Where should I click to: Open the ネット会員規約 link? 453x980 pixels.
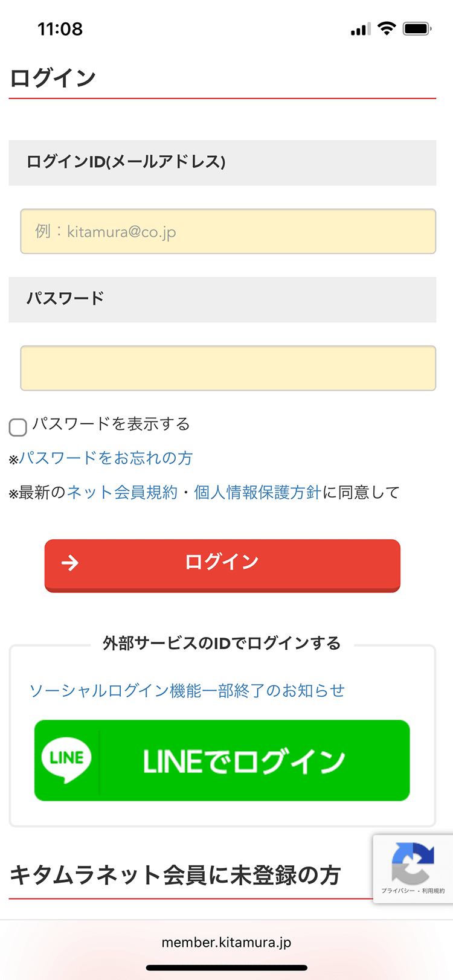click(122, 493)
